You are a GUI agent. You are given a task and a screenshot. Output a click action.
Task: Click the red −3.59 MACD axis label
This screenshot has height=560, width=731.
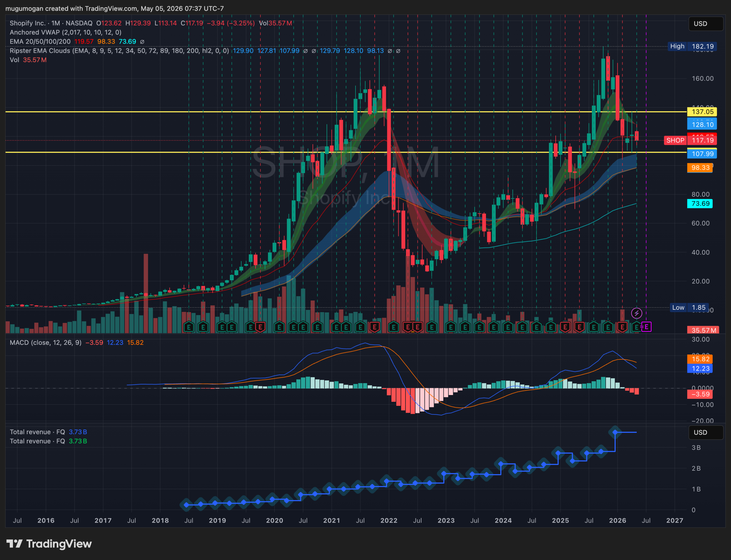(700, 394)
